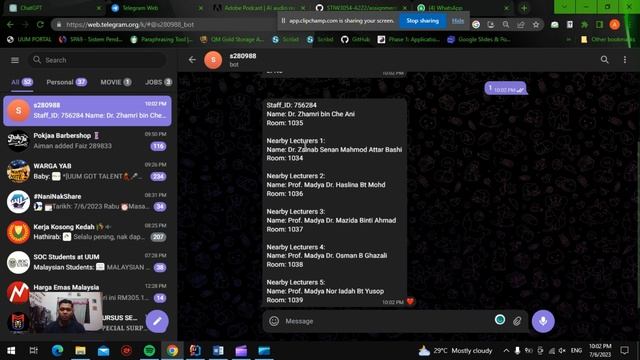640x360 pixels.
Task: Click 'Name: Prof. Madya Dr. Osman B Ghazali'
Action: coord(327,256)
